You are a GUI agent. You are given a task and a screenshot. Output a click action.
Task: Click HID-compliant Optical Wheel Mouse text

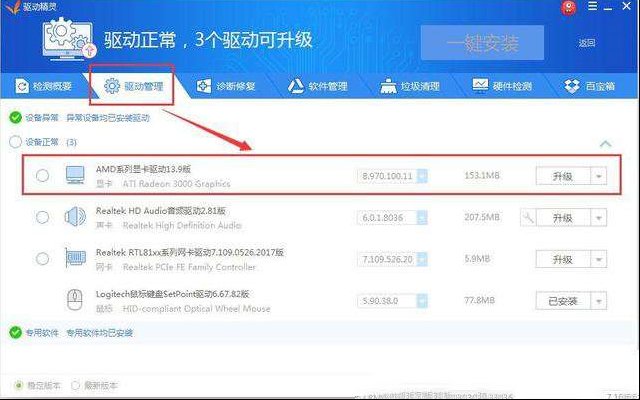(x=196, y=309)
